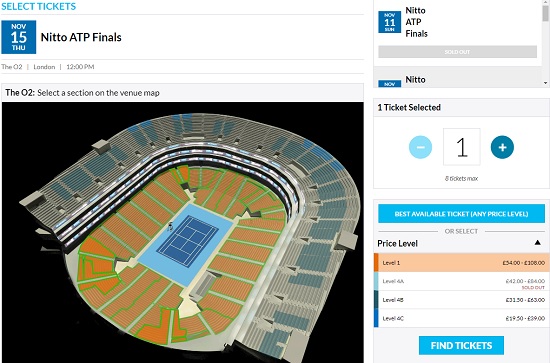Click Best Available Ticket button
The image size is (550, 363).
click(x=461, y=214)
